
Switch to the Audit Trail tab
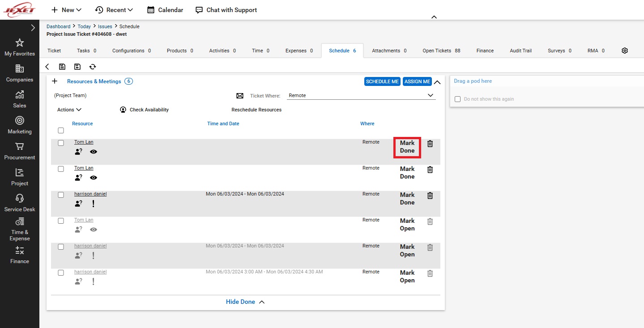[x=520, y=51]
